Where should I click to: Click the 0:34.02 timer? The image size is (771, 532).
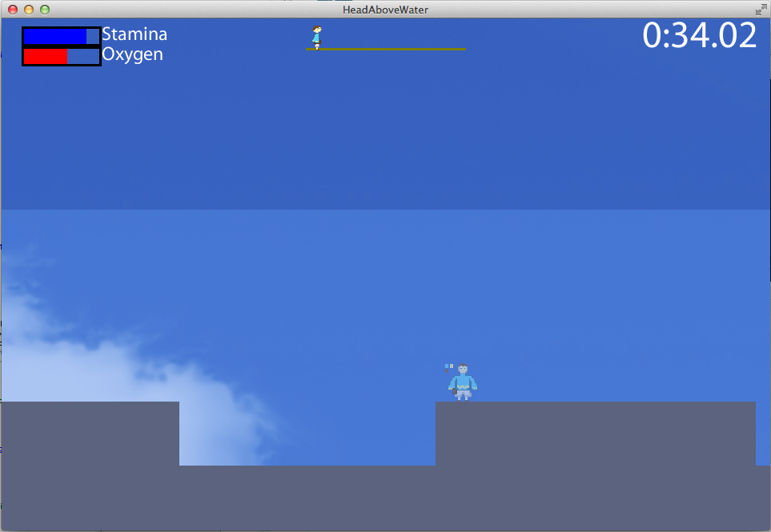click(x=699, y=35)
